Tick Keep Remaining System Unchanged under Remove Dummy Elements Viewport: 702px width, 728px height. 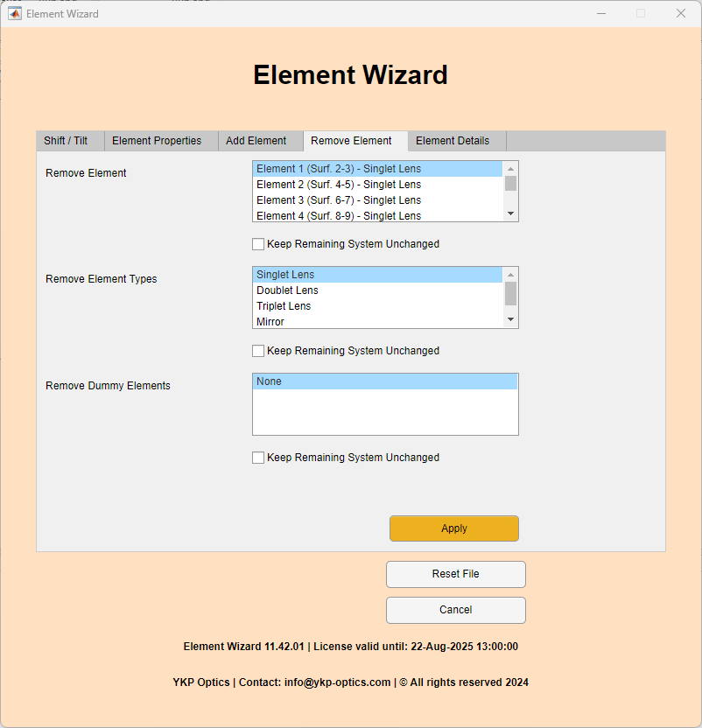pyautogui.click(x=258, y=458)
